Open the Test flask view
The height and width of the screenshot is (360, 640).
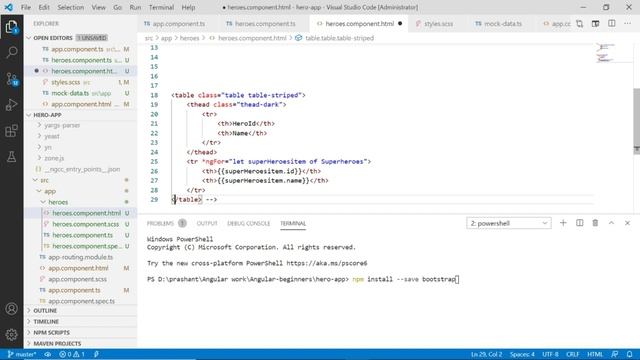11,156
